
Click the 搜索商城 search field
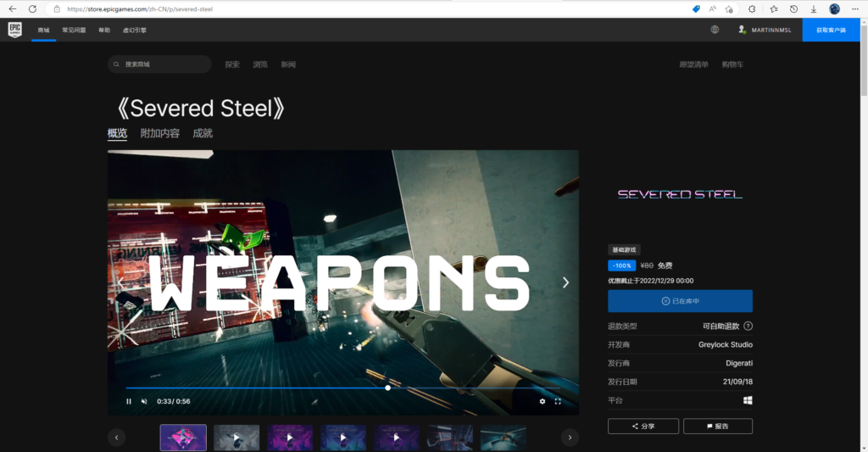159,64
